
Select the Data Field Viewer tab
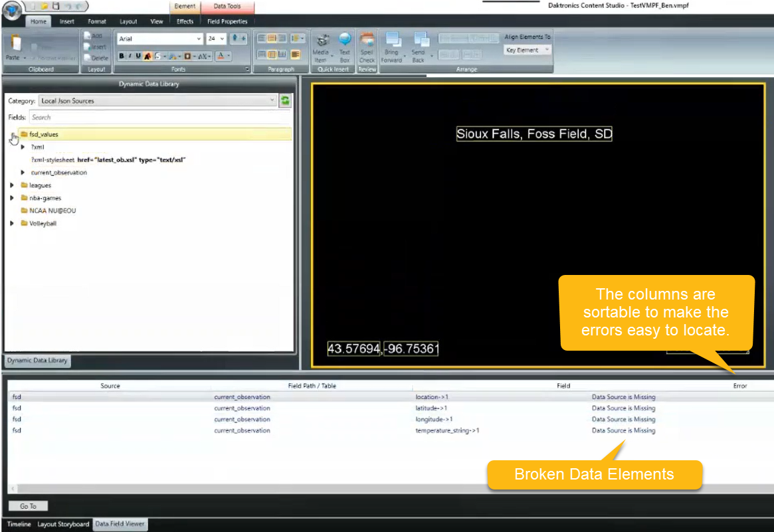coord(120,524)
